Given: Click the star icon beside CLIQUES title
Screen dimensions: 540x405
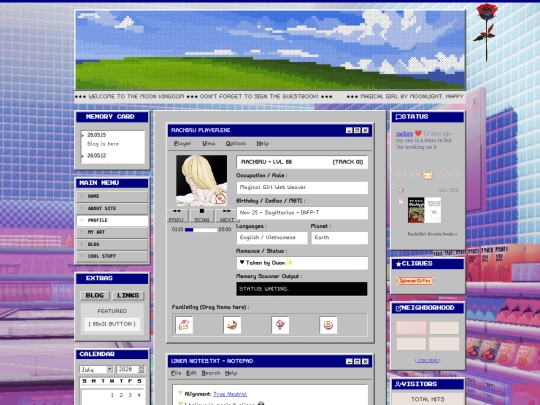Looking at the screenshot, I should [x=398, y=264].
